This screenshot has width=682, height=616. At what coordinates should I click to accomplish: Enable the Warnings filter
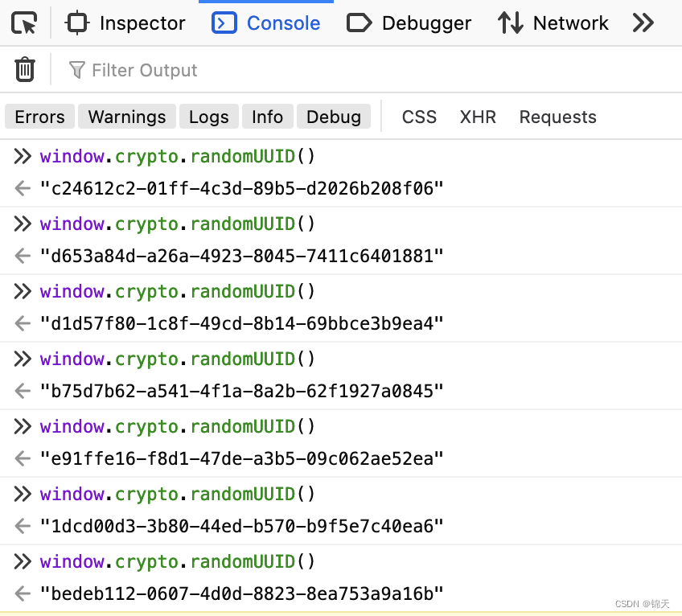126,117
